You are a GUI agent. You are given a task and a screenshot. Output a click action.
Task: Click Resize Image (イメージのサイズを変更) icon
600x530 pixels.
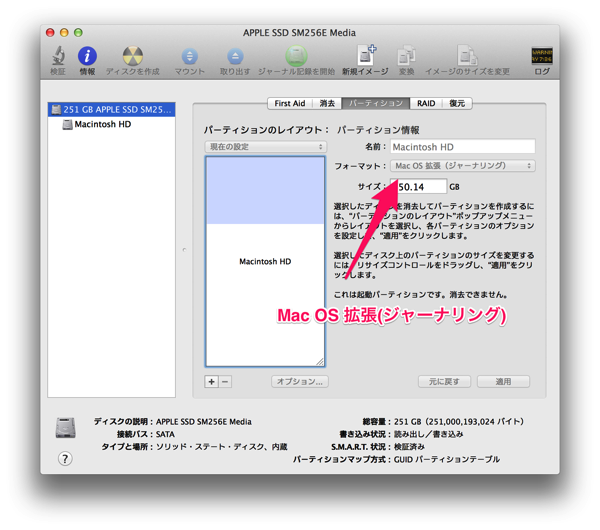(x=467, y=56)
